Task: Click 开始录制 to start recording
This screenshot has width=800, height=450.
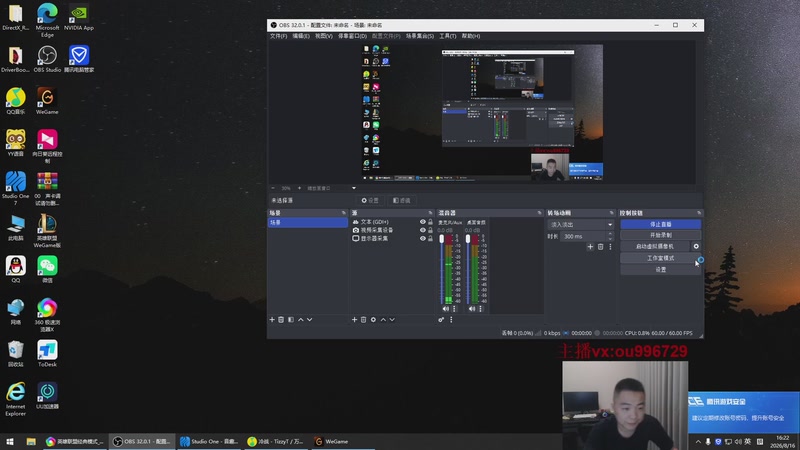Action: [660, 235]
